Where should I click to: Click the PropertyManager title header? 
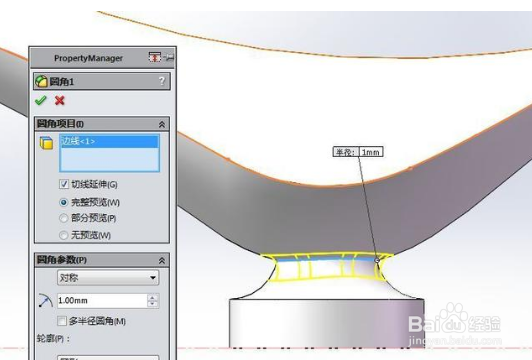tap(88, 58)
